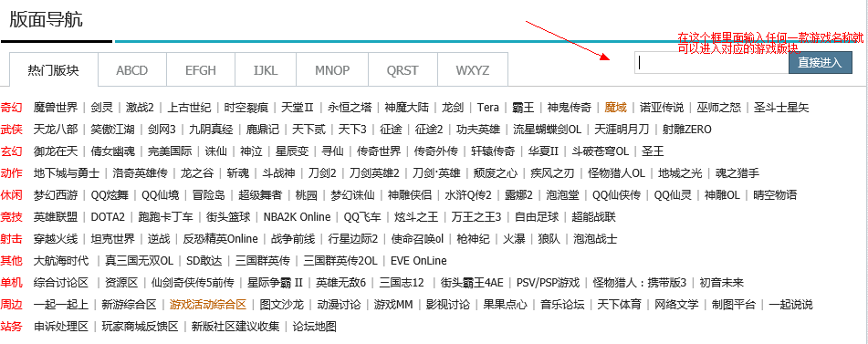Open the 冒险岛 board
The height and width of the screenshot is (344, 868).
point(209,195)
